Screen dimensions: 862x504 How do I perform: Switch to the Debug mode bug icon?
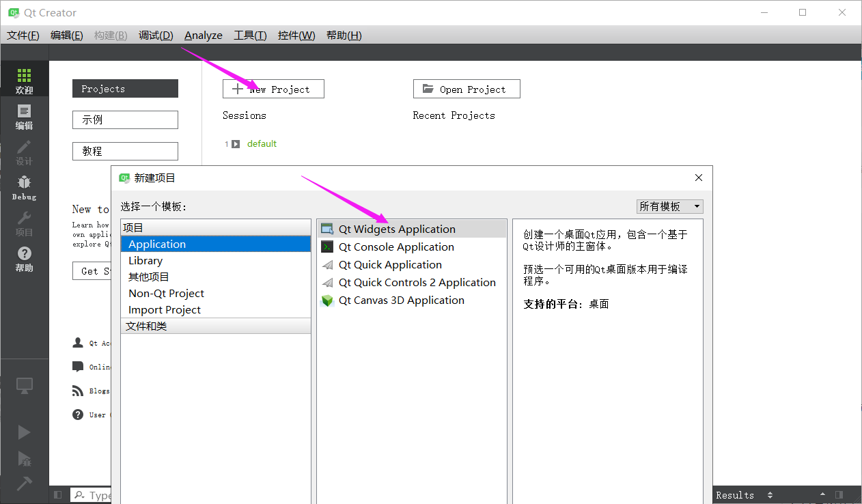point(24,187)
